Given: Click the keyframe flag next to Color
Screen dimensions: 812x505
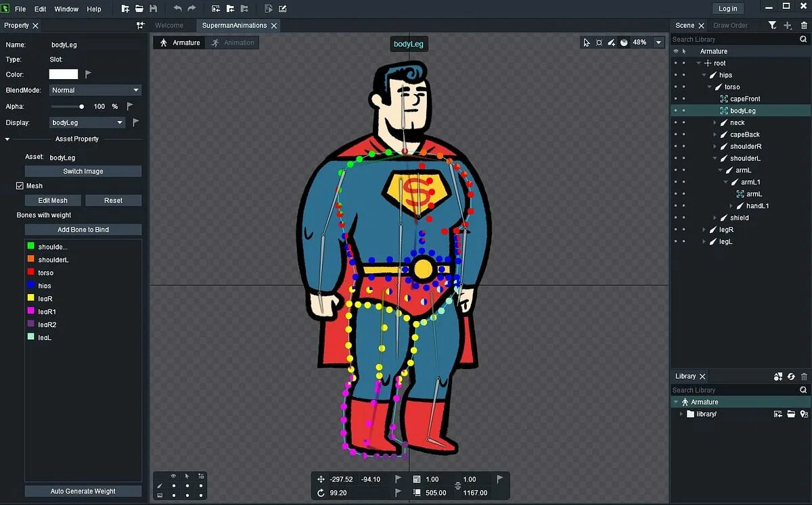Looking at the screenshot, I should pos(88,74).
